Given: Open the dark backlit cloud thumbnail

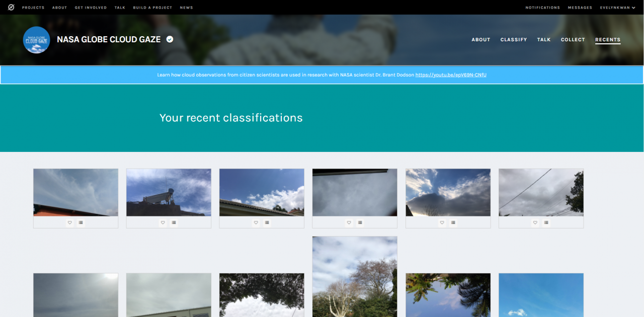Looking at the screenshot, I should point(448,192).
